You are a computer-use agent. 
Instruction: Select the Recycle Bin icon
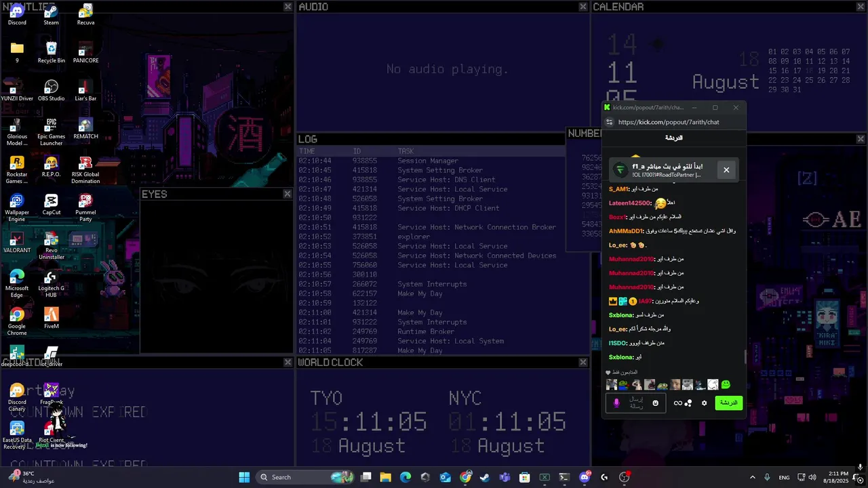[51, 52]
